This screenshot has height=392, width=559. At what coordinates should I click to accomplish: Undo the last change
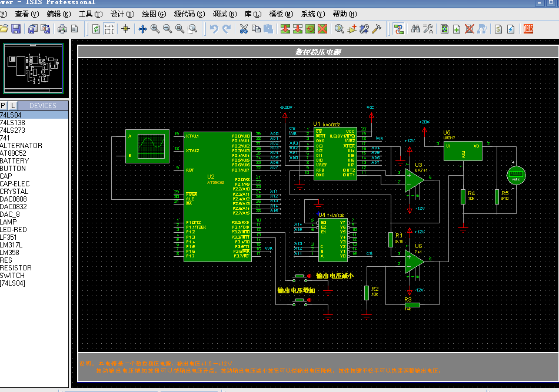pos(214,29)
